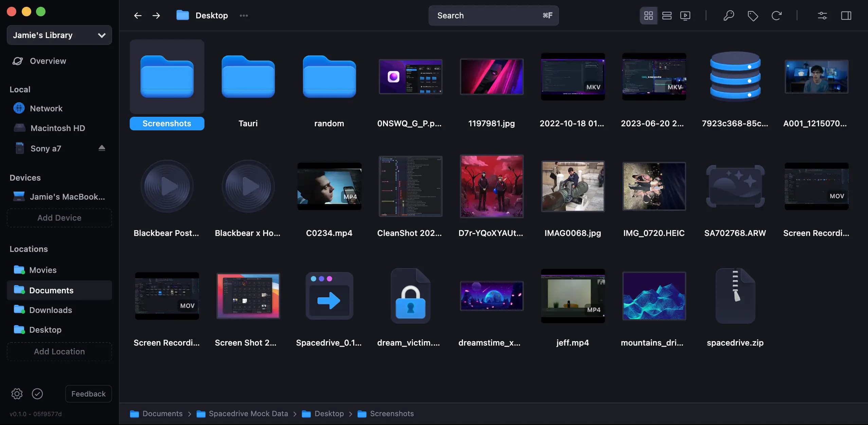The height and width of the screenshot is (425, 868).
Task: Switch to list view layout
Action: (x=667, y=16)
